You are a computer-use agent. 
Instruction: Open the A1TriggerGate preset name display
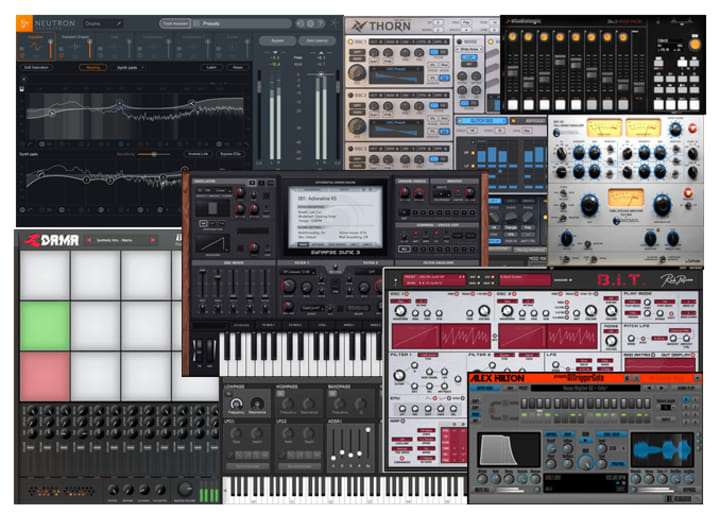coord(585,389)
